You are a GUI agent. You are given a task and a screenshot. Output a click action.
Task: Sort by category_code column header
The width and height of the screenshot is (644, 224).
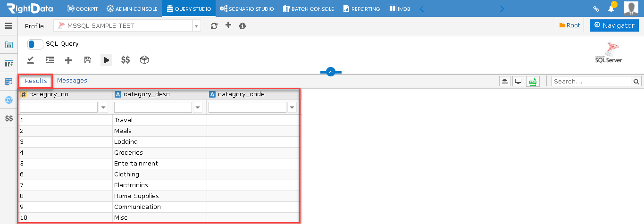point(254,94)
